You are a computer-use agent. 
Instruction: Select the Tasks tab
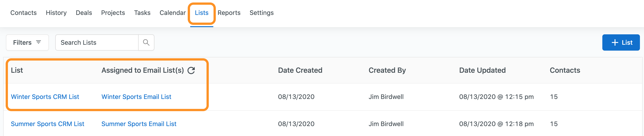[x=142, y=13]
